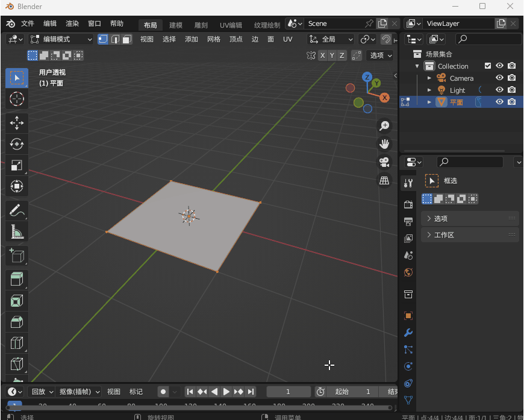
Task: Jump to the first frame
Action: point(190,392)
